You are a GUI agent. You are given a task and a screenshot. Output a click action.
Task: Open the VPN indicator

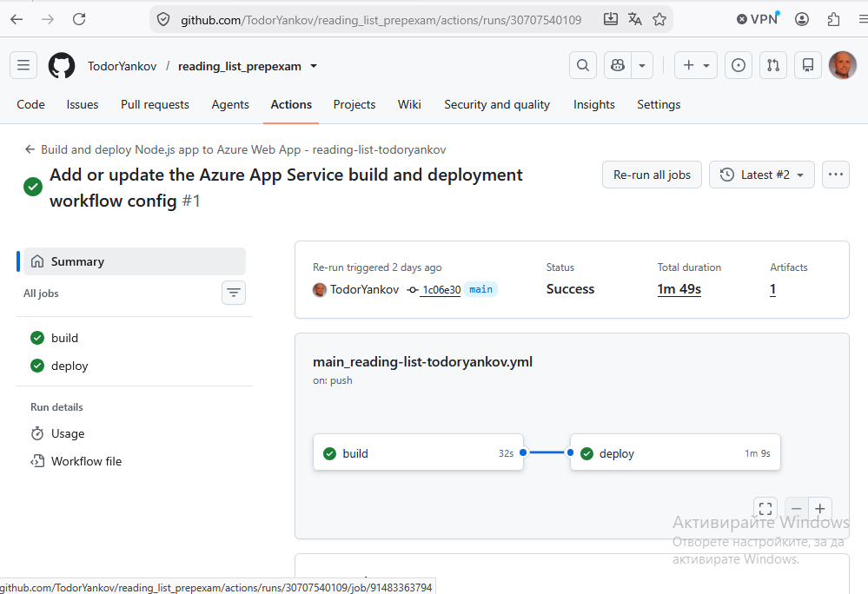pyautogui.click(x=758, y=19)
